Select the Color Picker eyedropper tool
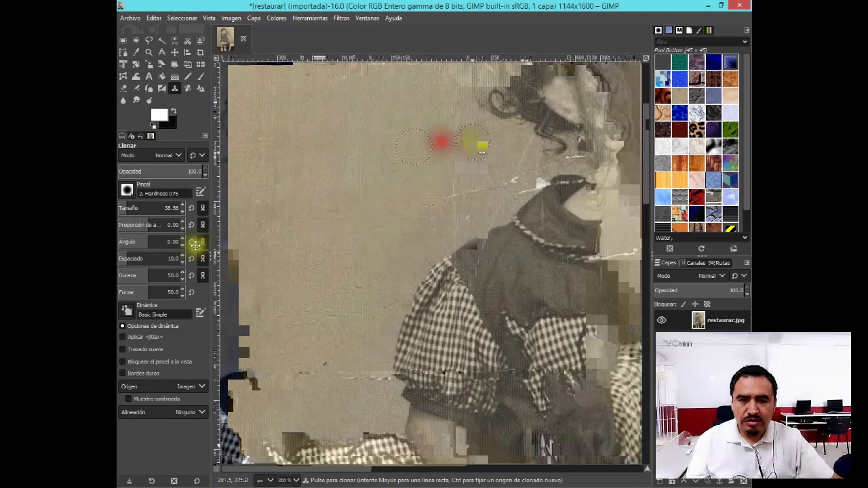The height and width of the screenshot is (488, 868). [x=136, y=52]
